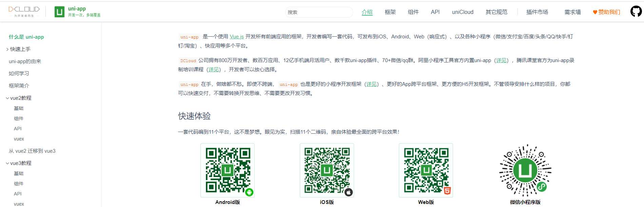Click the 微信小程序版 caption
644x207 pixels.
click(525, 202)
